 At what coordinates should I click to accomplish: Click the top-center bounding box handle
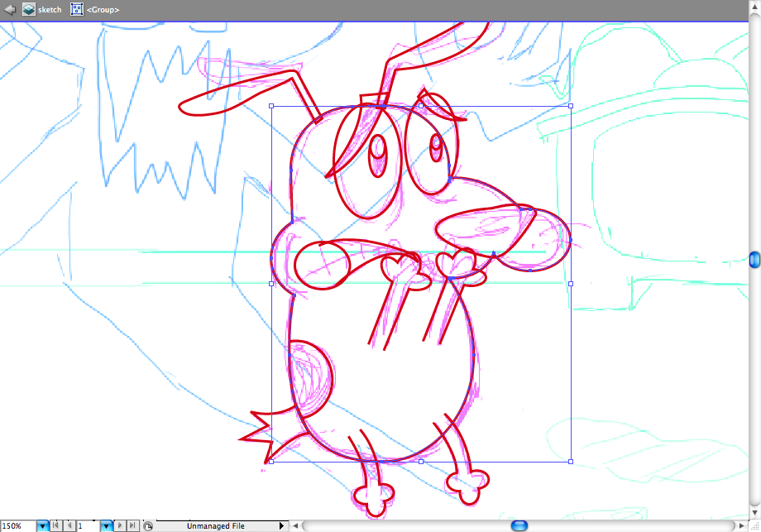pos(421,106)
